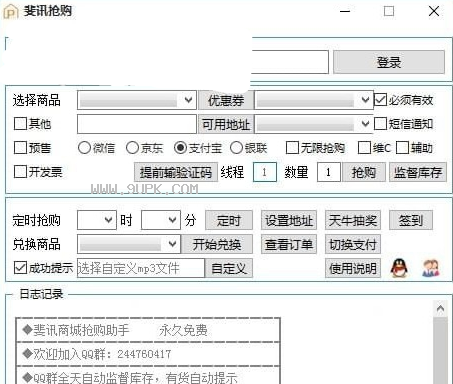This screenshot has height=384, width=453.
Task: Minimize the 斐讯抢购 window
Action: point(345,11)
